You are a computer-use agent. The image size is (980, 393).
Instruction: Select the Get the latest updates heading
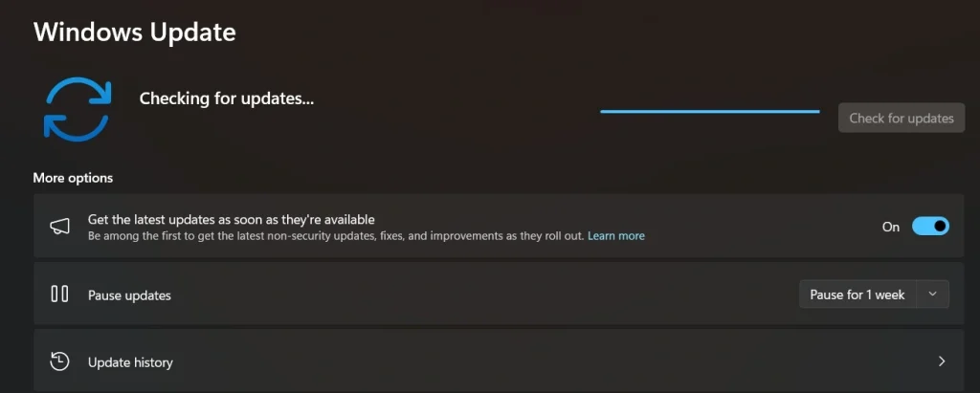click(232, 219)
